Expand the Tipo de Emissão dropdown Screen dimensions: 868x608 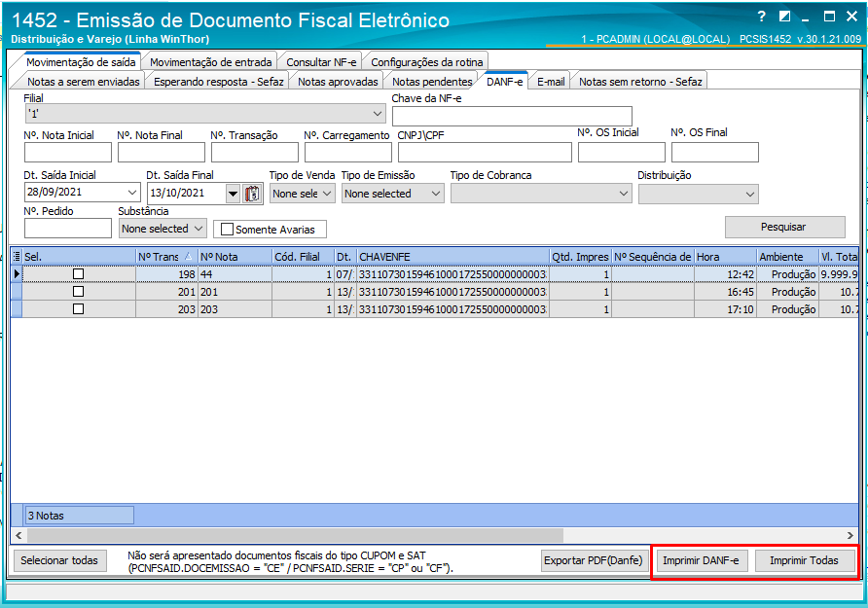pos(436,194)
